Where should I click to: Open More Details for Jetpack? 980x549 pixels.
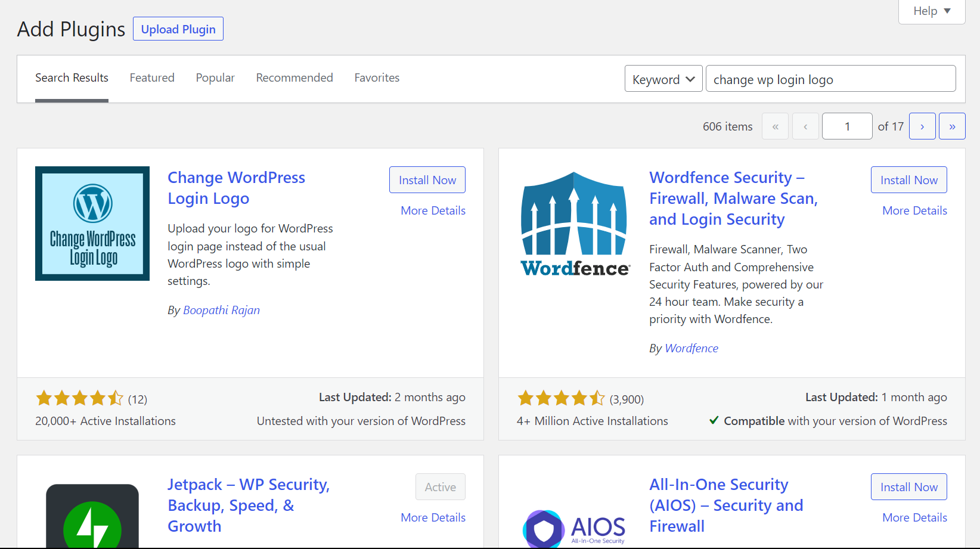pyautogui.click(x=433, y=517)
